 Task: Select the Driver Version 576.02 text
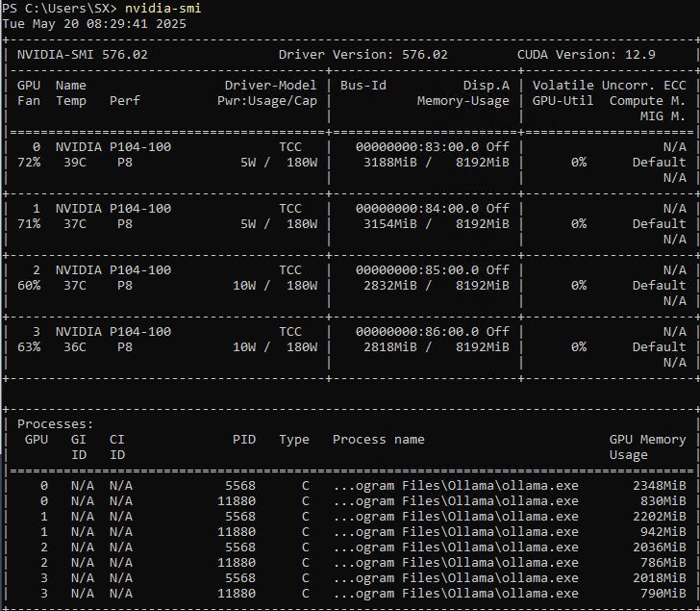click(x=362, y=55)
